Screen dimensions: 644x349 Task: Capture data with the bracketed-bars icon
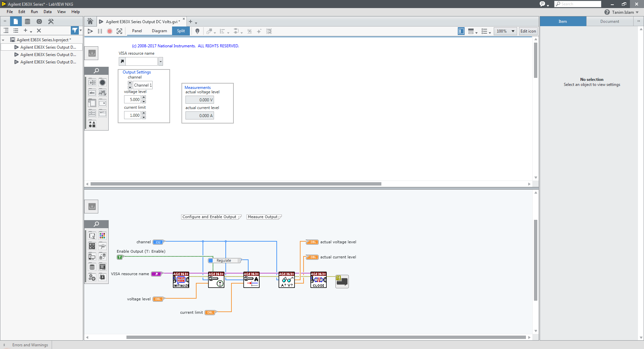click(119, 31)
